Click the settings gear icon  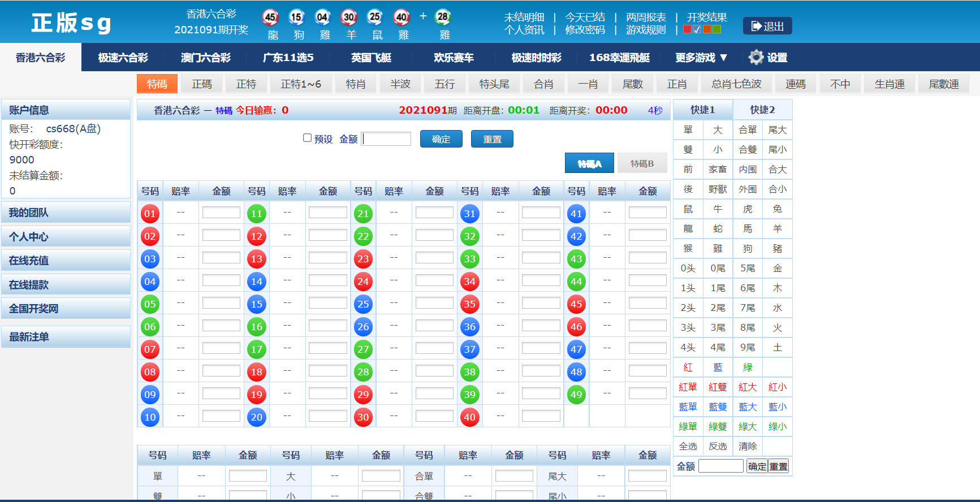pos(756,57)
